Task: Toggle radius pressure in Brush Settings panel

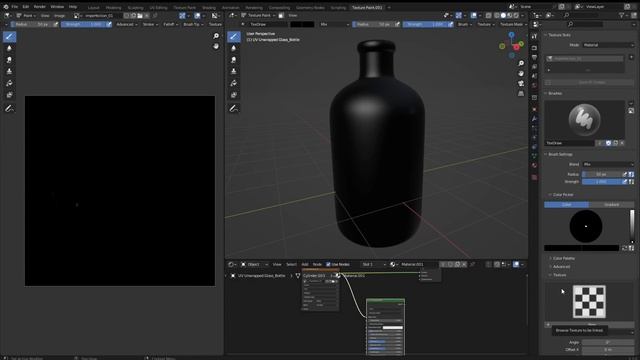Action: click(624, 174)
